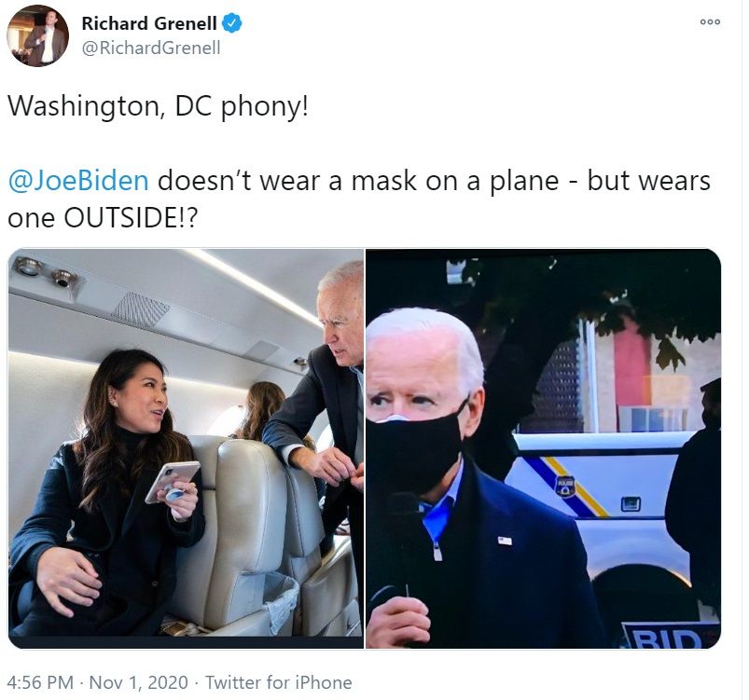
Task: Open the tweet's more options menu
Action: tap(710, 22)
